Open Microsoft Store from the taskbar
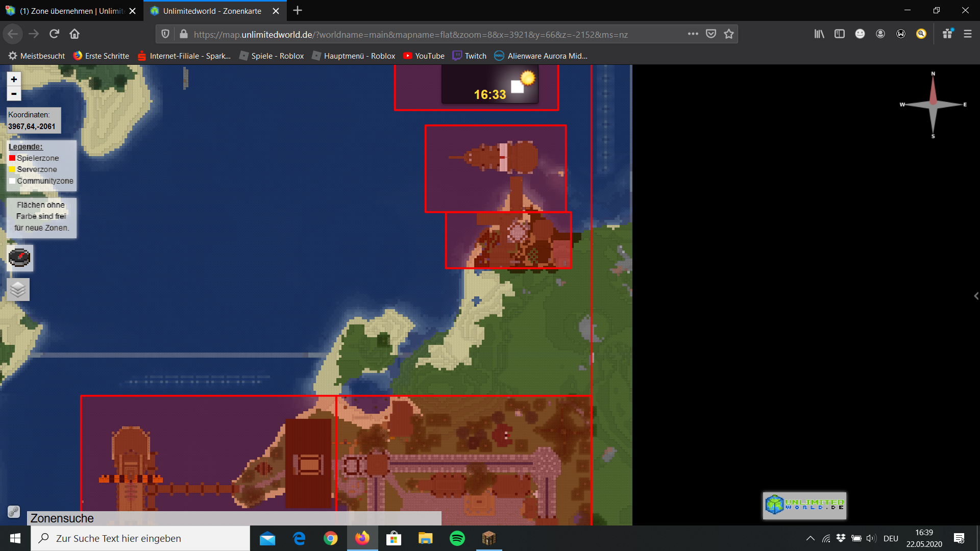Viewport: 980px width, 551px height. point(394,538)
